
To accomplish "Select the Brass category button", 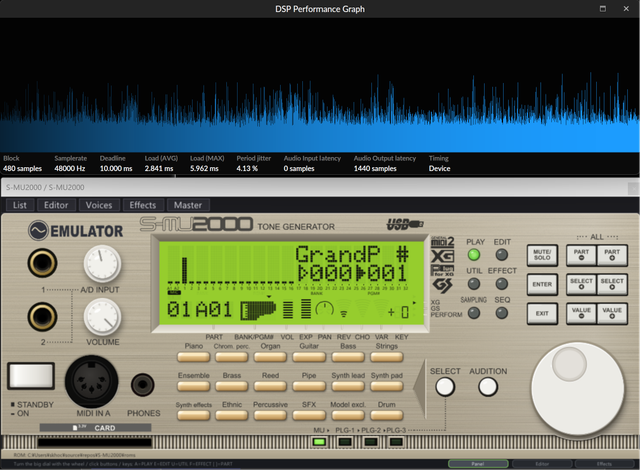I will click(x=231, y=386).
